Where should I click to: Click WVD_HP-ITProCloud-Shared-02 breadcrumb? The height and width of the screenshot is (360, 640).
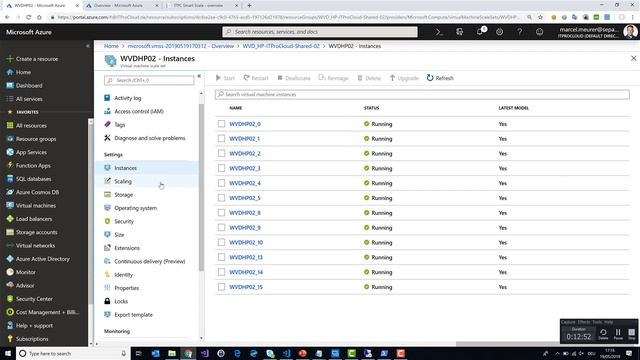(281, 46)
